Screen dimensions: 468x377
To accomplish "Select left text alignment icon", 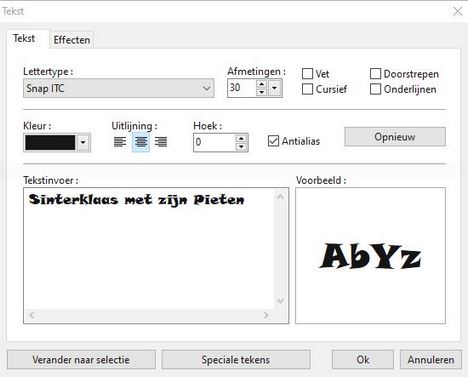I will pyautogui.click(x=120, y=142).
